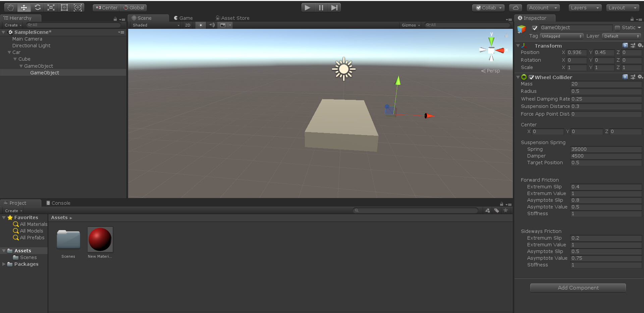Select the New Material red sphere thumbnail
The image size is (644, 313).
pos(100,239)
